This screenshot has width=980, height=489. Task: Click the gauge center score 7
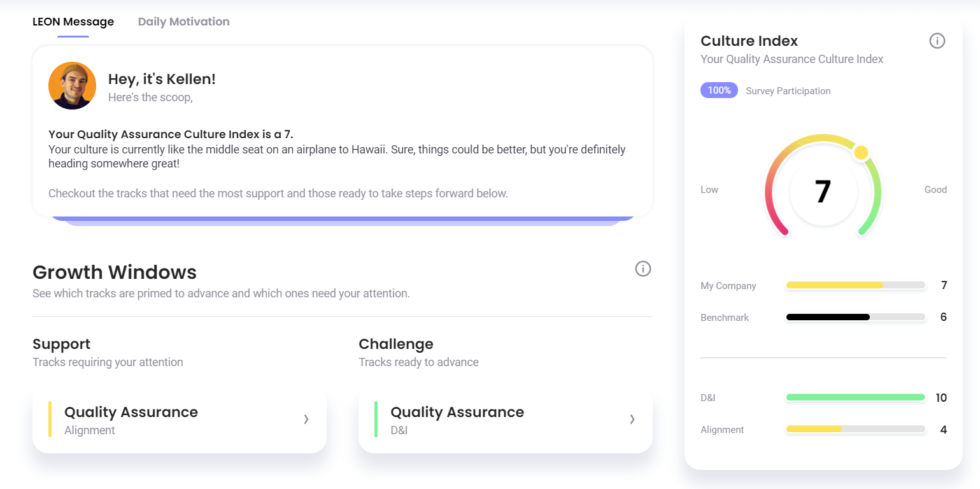tap(823, 191)
